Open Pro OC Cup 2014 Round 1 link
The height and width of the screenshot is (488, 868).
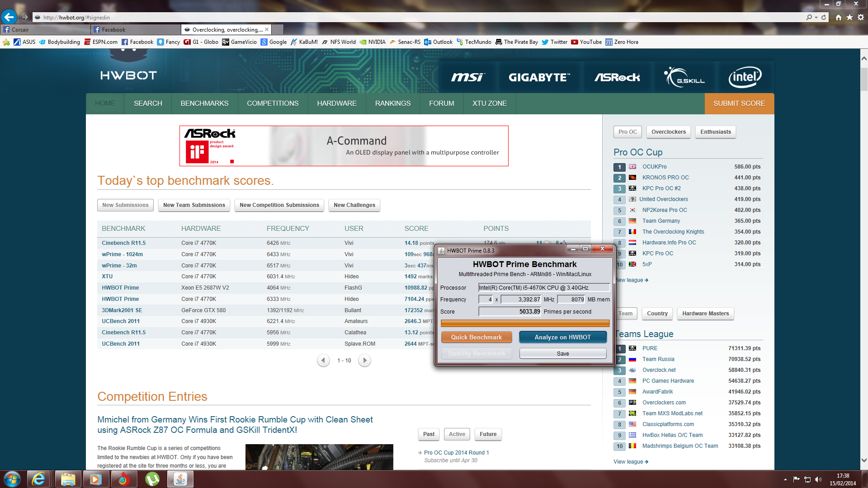tap(457, 453)
